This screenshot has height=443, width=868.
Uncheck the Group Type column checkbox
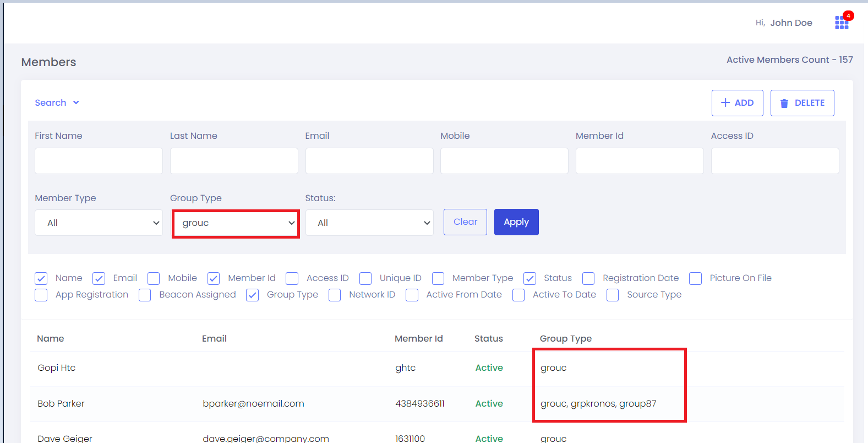click(253, 295)
